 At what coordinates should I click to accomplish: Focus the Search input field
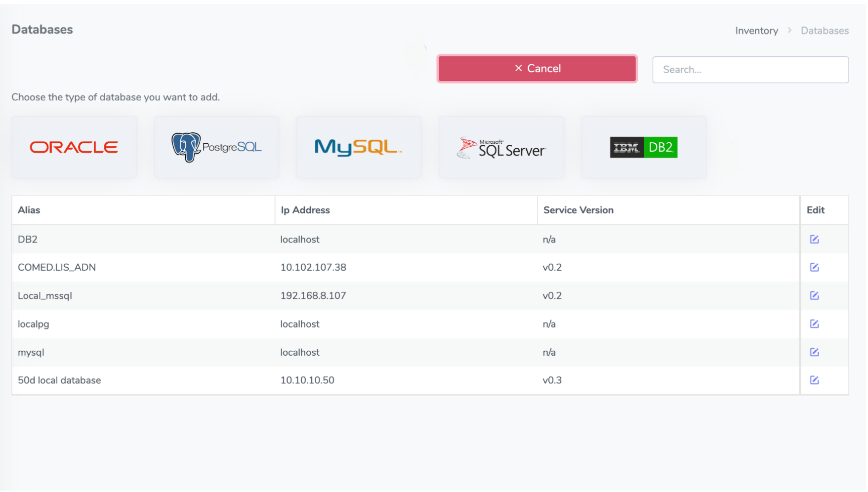[x=750, y=70]
